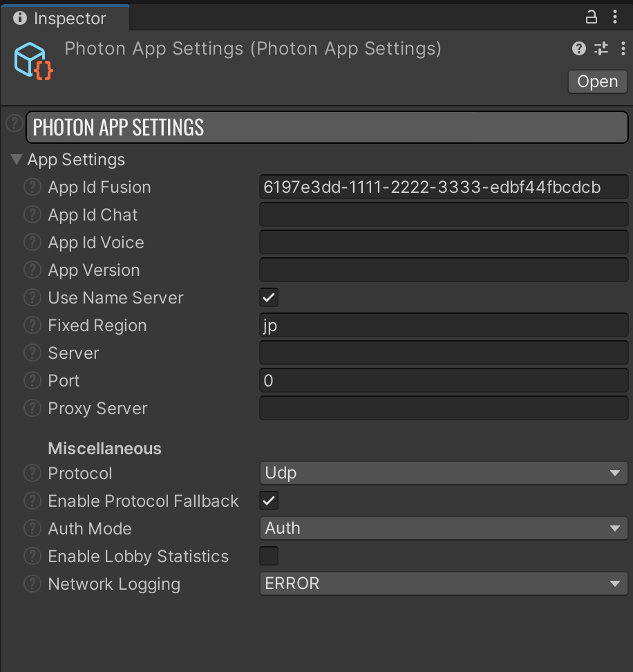This screenshot has width=633, height=672.
Task: Uncheck the Use Name Server checkbox
Action: (x=269, y=297)
